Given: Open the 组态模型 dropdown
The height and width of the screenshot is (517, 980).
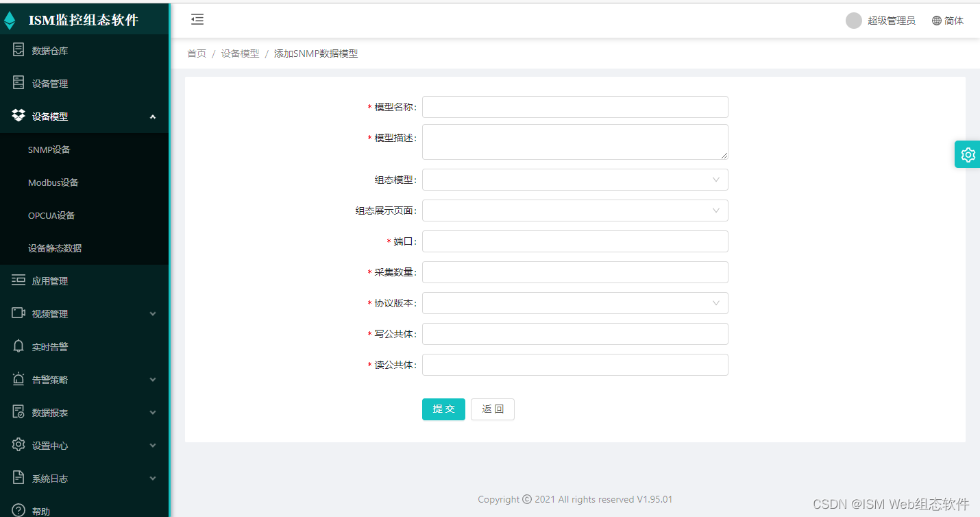Looking at the screenshot, I should point(575,180).
